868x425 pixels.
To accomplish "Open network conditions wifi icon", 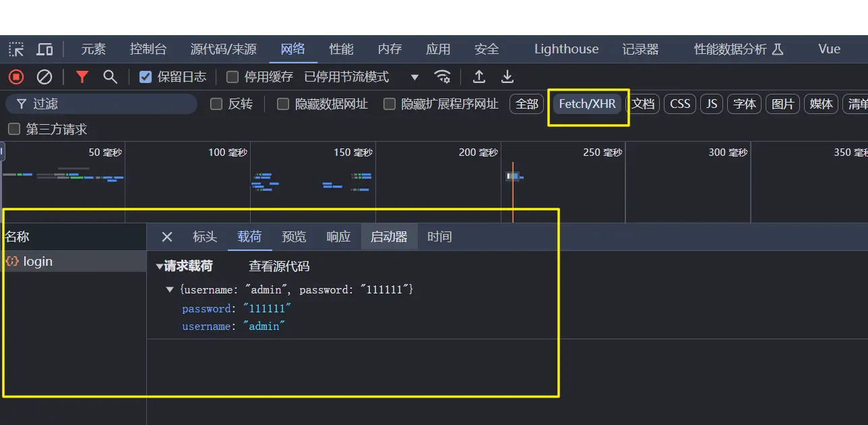I will coord(442,77).
